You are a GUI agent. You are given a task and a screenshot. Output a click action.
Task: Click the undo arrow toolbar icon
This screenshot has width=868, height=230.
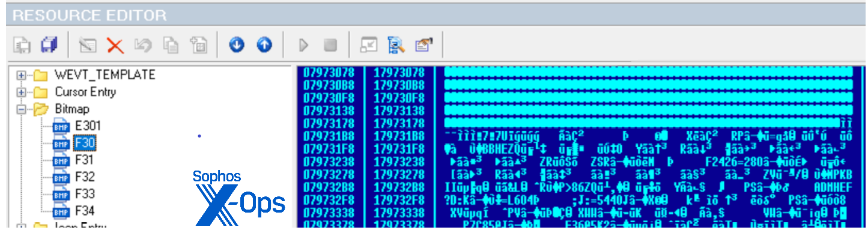coord(144,45)
